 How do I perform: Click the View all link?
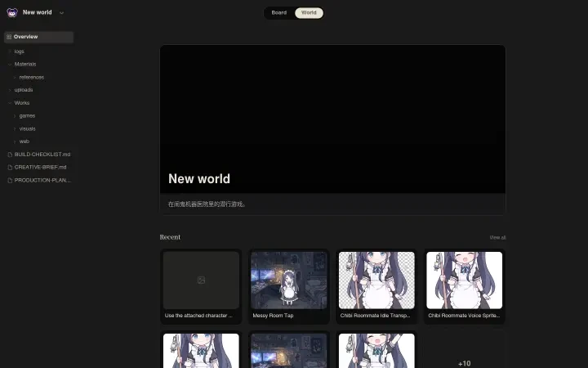[x=497, y=238]
